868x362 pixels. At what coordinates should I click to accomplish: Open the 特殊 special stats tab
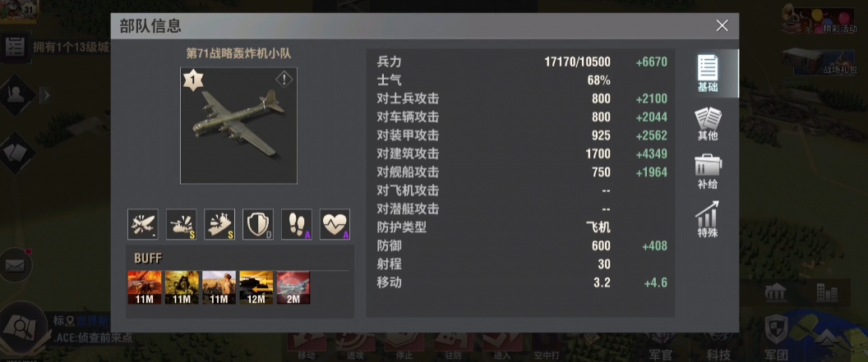coord(708,220)
